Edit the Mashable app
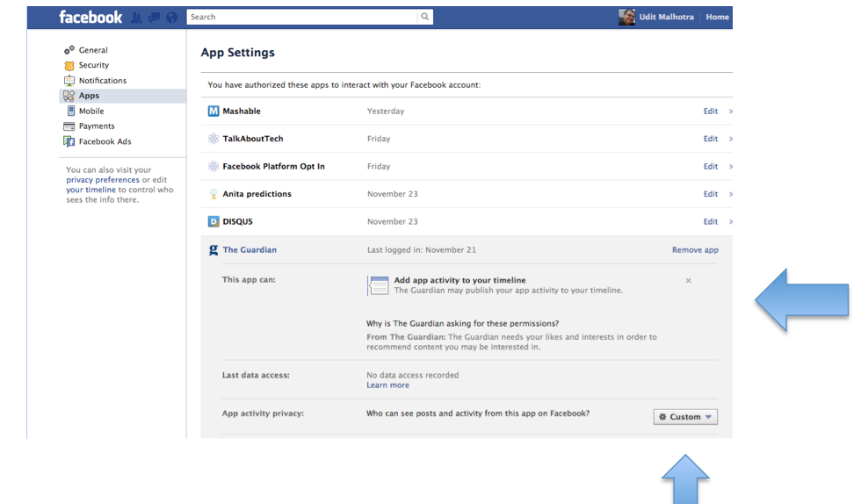 click(x=711, y=111)
